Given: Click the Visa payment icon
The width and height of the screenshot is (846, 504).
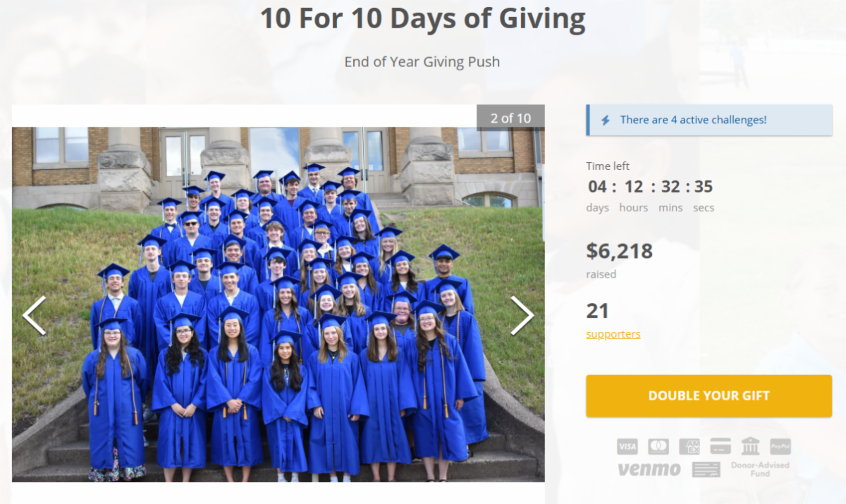Looking at the screenshot, I should [x=627, y=446].
